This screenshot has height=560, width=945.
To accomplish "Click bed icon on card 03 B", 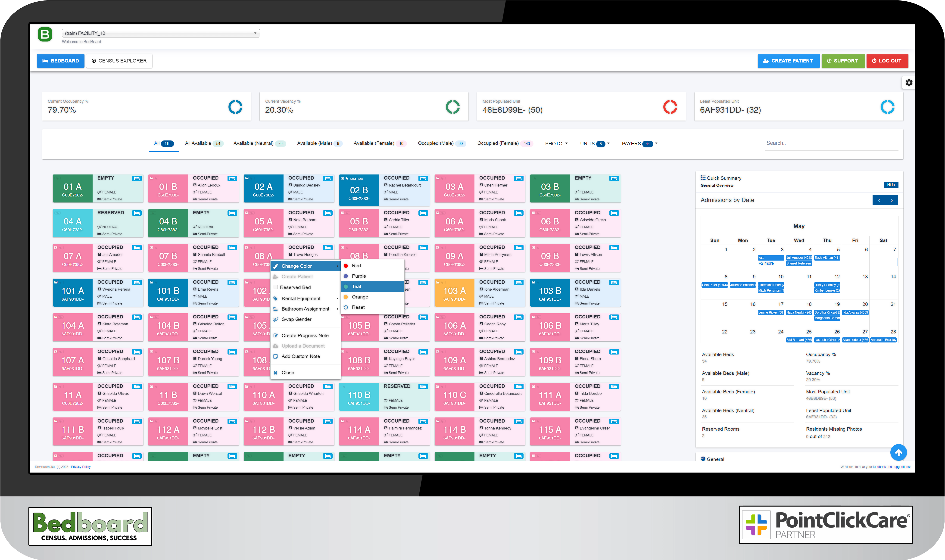I will (x=614, y=178).
